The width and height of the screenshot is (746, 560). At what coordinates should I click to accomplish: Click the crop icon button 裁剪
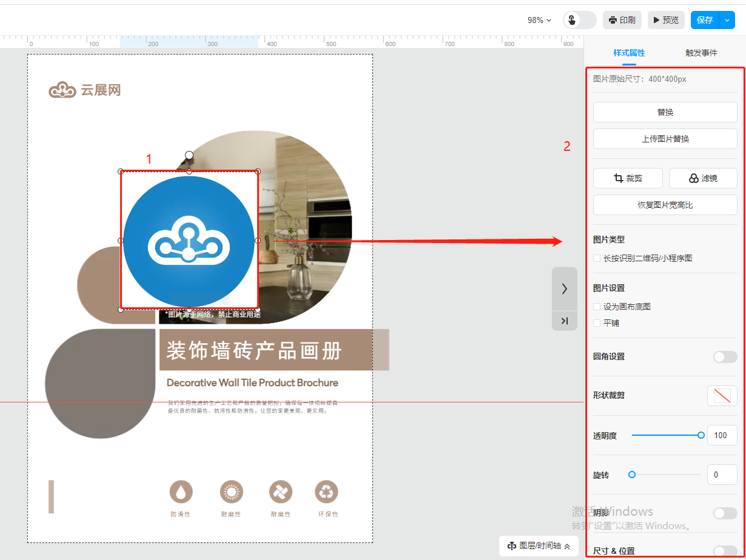click(628, 178)
